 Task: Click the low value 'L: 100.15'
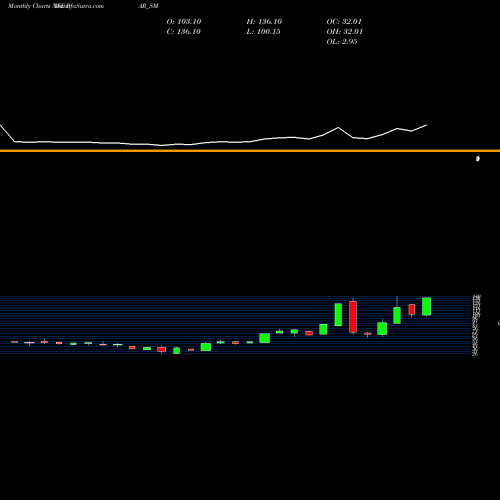click(264, 32)
